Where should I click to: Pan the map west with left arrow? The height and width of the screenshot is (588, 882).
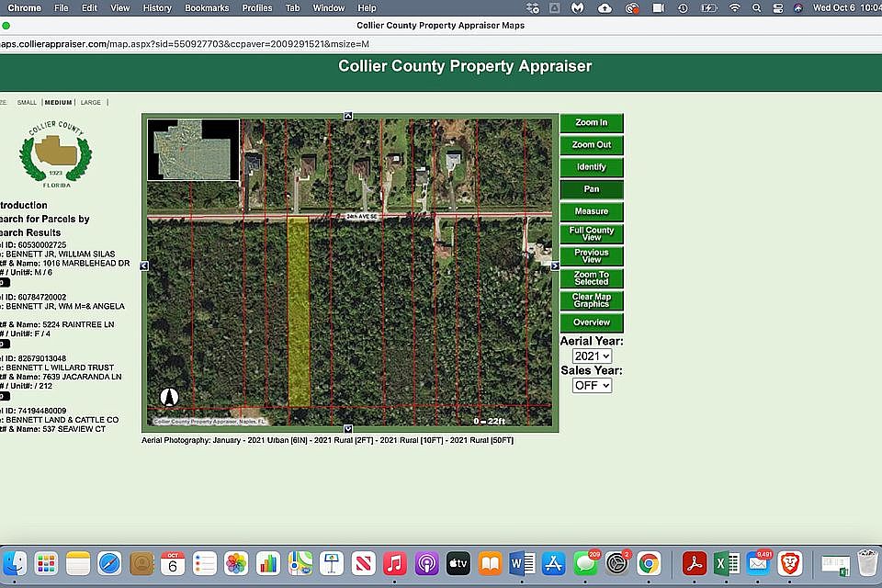click(x=144, y=266)
